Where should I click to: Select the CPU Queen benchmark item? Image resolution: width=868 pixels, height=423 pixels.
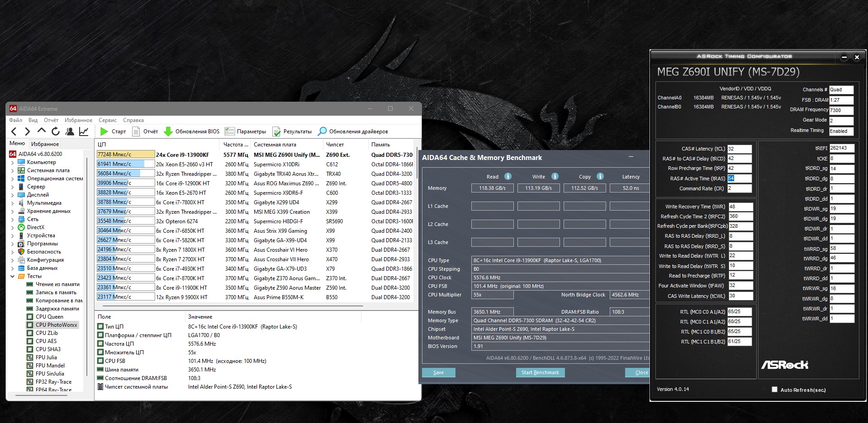click(49, 317)
